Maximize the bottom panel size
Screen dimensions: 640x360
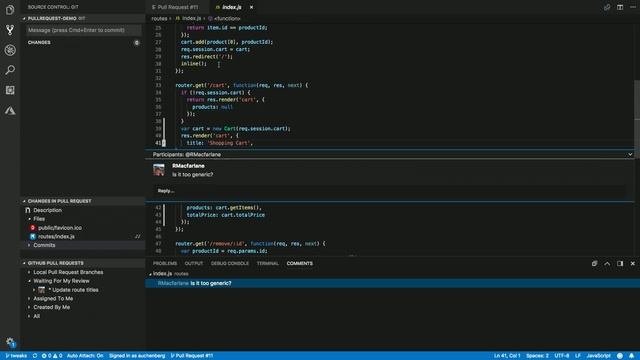coord(607,263)
